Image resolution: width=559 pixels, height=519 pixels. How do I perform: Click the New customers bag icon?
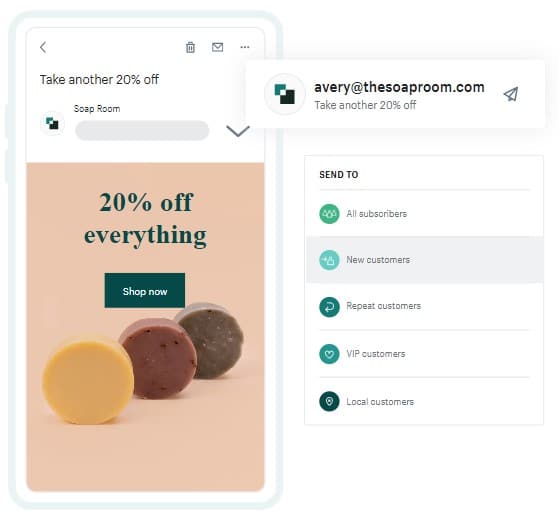pos(329,260)
